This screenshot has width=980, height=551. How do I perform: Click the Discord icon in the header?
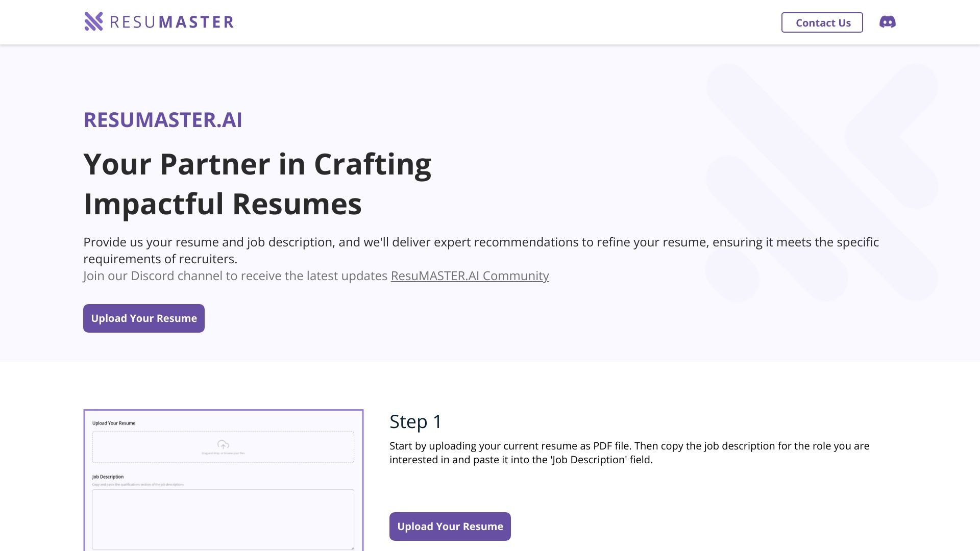pyautogui.click(x=888, y=22)
